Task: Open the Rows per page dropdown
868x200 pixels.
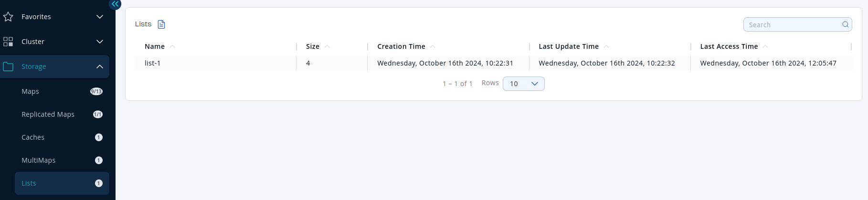Action: [523, 84]
